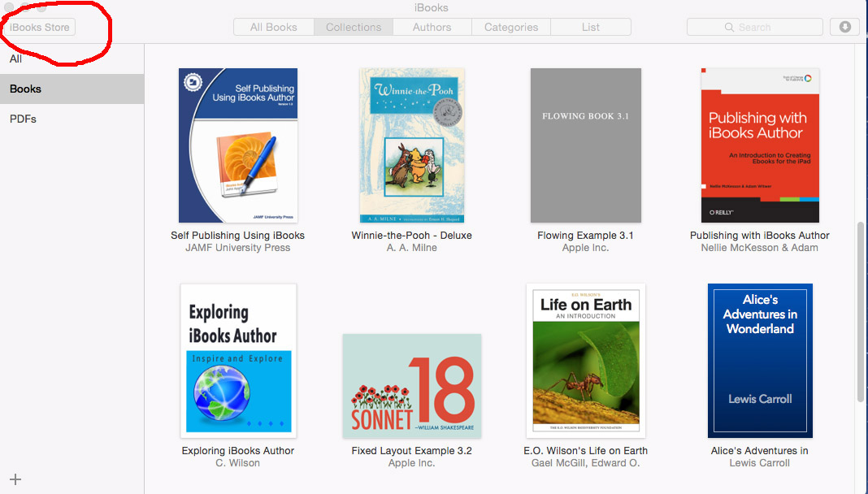Viewport: 868px width, 494px height.
Task: Click the title "Self Publishing Using iBooks"
Action: coord(237,235)
